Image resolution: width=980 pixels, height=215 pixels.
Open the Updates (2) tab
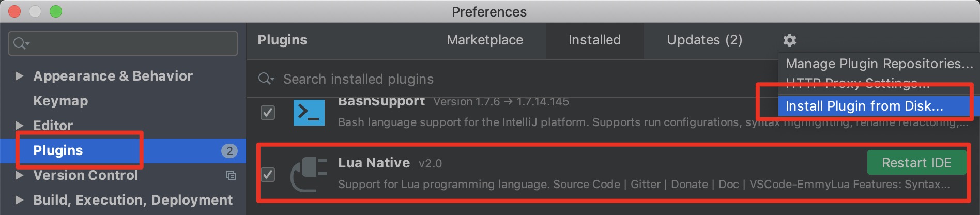click(x=704, y=40)
